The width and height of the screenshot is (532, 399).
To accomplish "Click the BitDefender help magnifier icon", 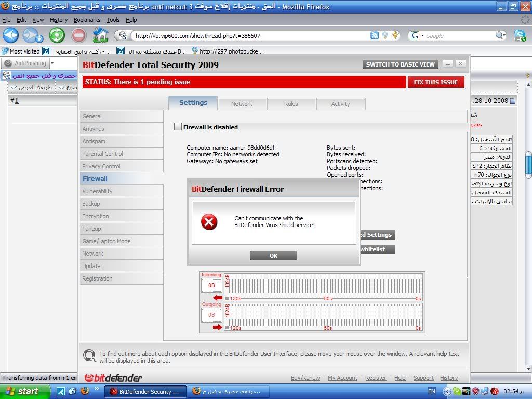I will click(89, 356).
